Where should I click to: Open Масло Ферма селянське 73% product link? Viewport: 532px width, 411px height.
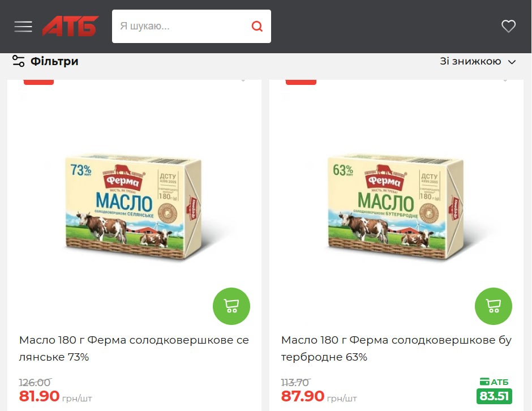(134, 348)
